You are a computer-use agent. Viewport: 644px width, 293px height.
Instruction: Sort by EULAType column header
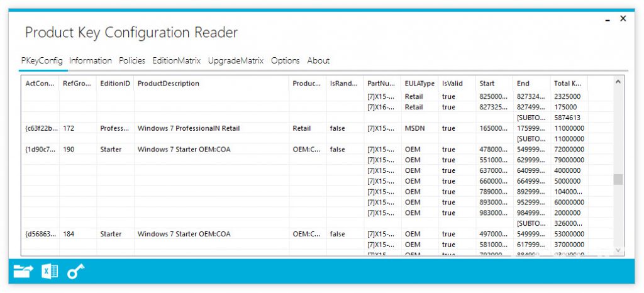(419, 84)
